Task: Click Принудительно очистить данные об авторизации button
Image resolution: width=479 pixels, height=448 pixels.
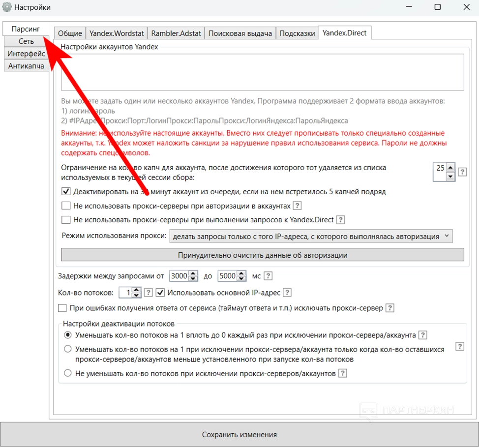Action: tap(263, 255)
